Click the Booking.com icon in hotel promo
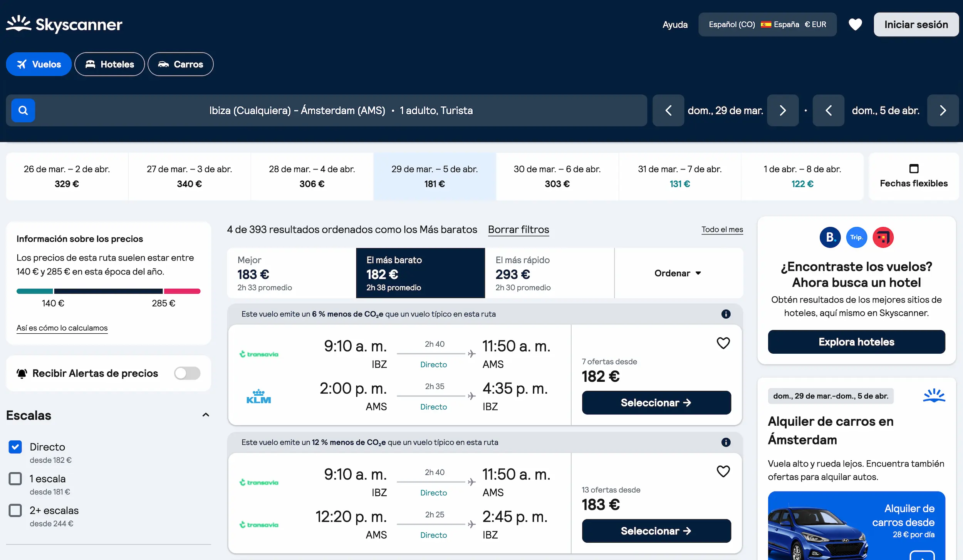 coord(830,237)
